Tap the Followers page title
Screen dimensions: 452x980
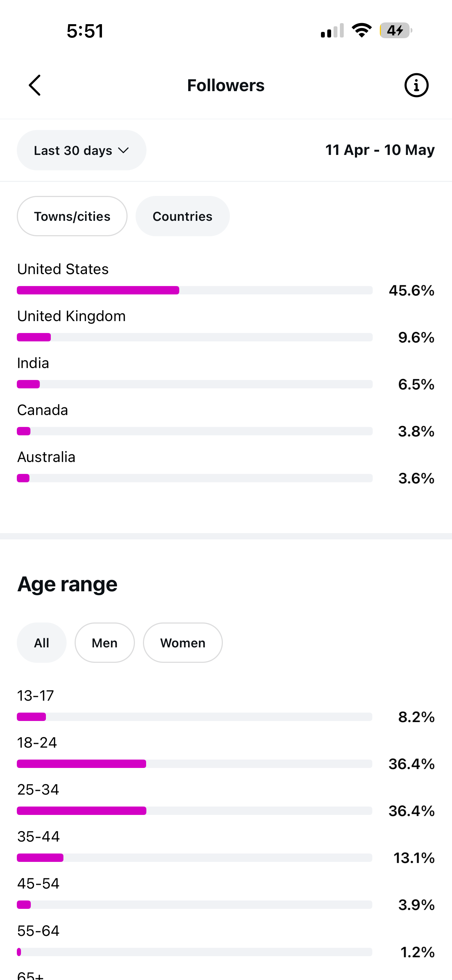coord(226,85)
